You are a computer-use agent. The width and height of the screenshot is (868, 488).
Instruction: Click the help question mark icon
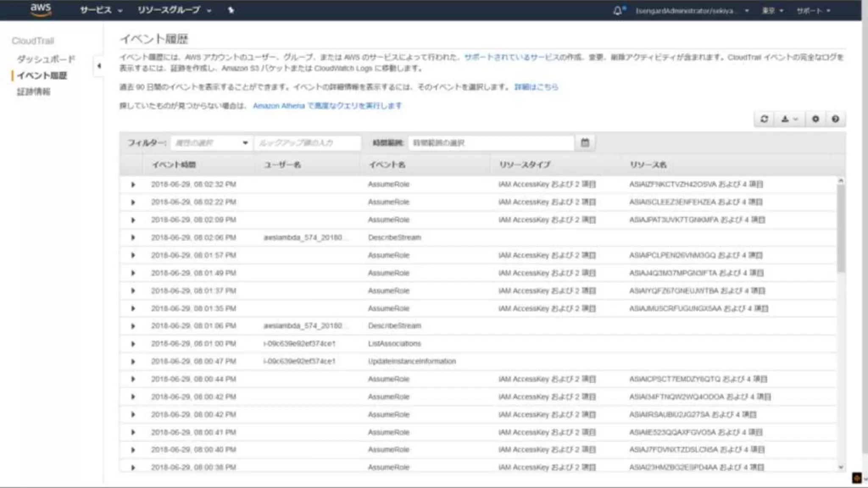coord(835,119)
